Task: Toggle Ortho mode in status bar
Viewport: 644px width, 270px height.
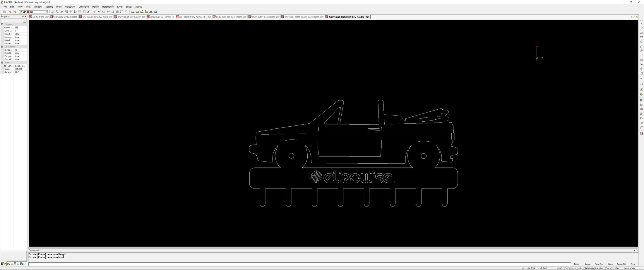Action: tap(567, 268)
